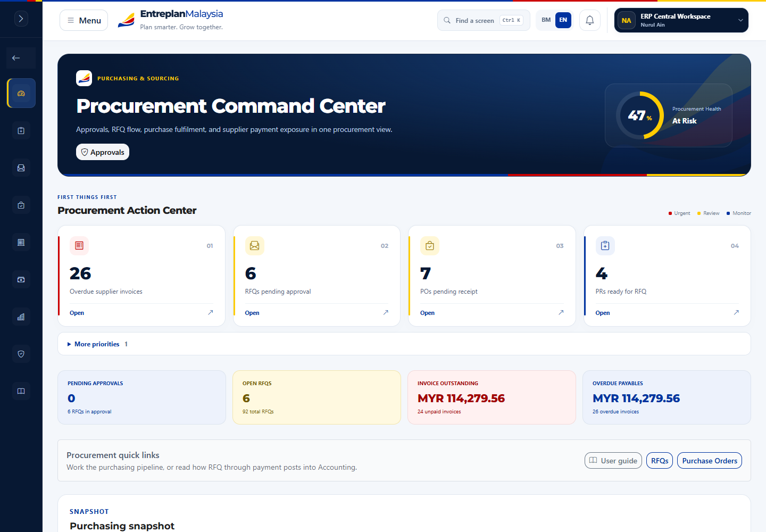Open the RFQs quick link
Screen dimensions: 766x532
pyautogui.click(x=660, y=461)
